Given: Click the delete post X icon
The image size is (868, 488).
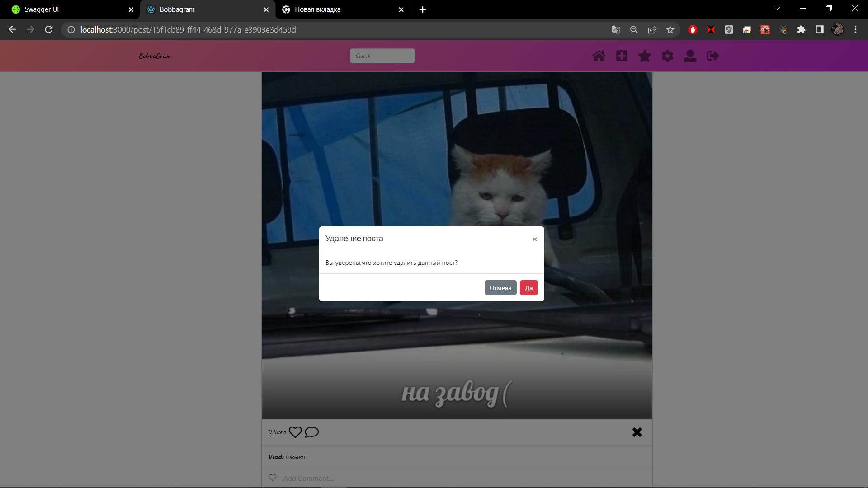Looking at the screenshot, I should point(637,432).
